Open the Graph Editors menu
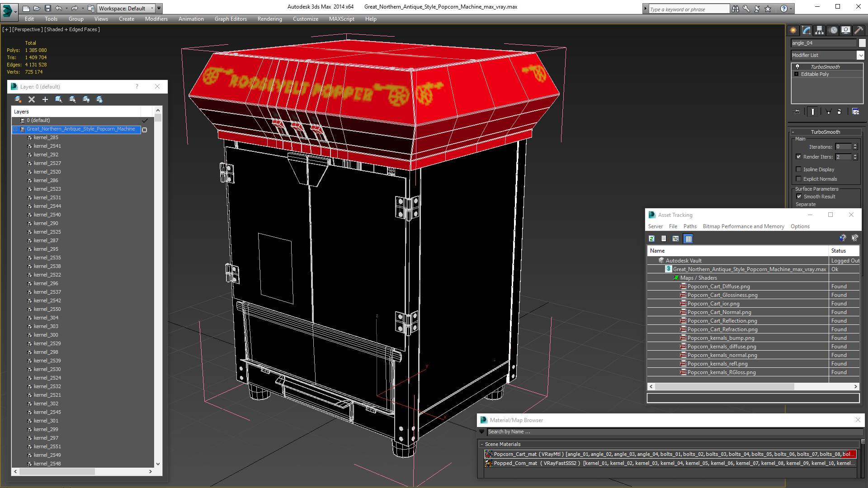The width and height of the screenshot is (868, 488). [x=231, y=19]
